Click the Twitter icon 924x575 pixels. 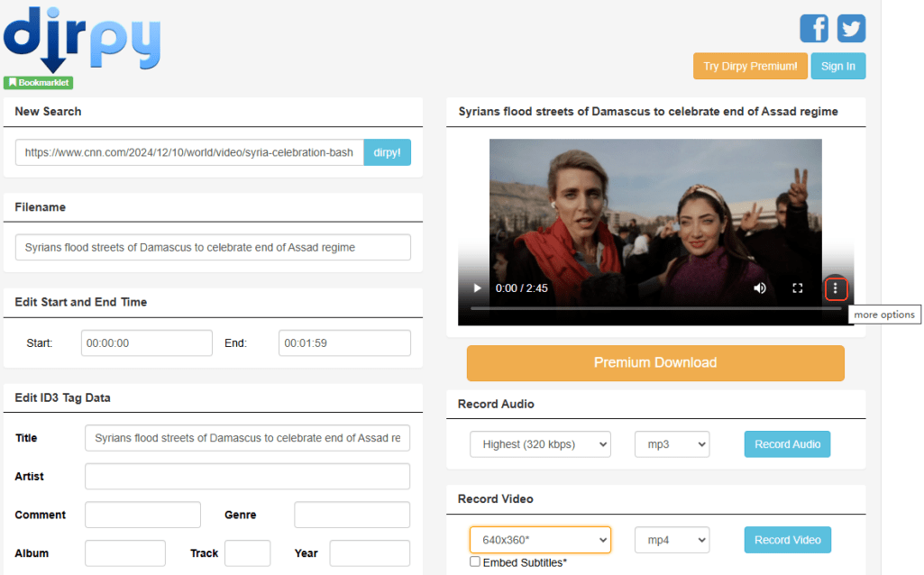point(851,28)
